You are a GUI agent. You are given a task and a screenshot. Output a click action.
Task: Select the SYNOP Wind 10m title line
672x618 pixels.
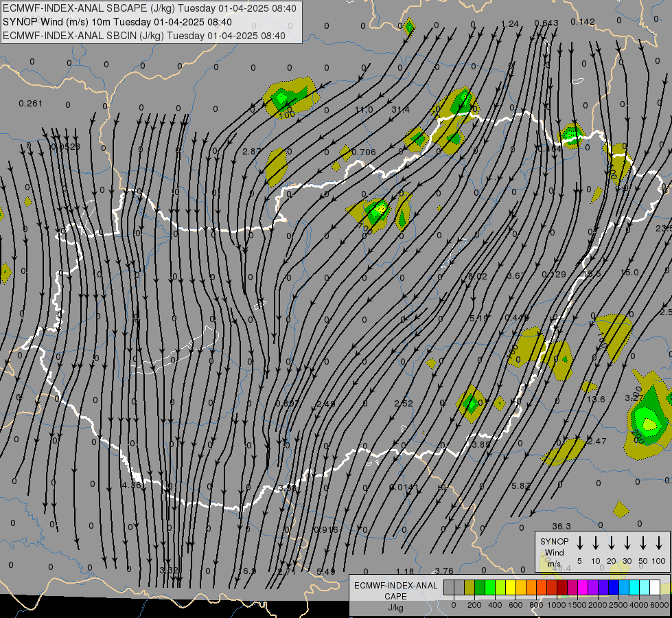click(x=117, y=22)
